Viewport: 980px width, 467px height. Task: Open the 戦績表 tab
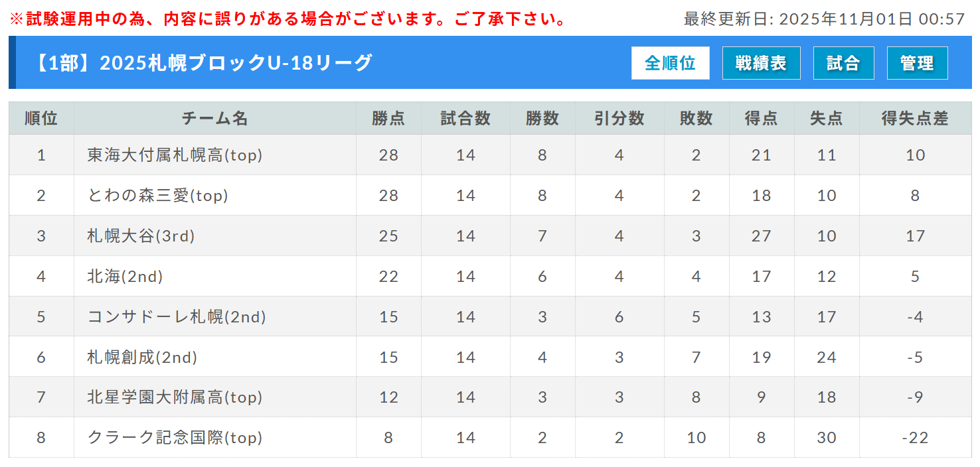[761, 63]
